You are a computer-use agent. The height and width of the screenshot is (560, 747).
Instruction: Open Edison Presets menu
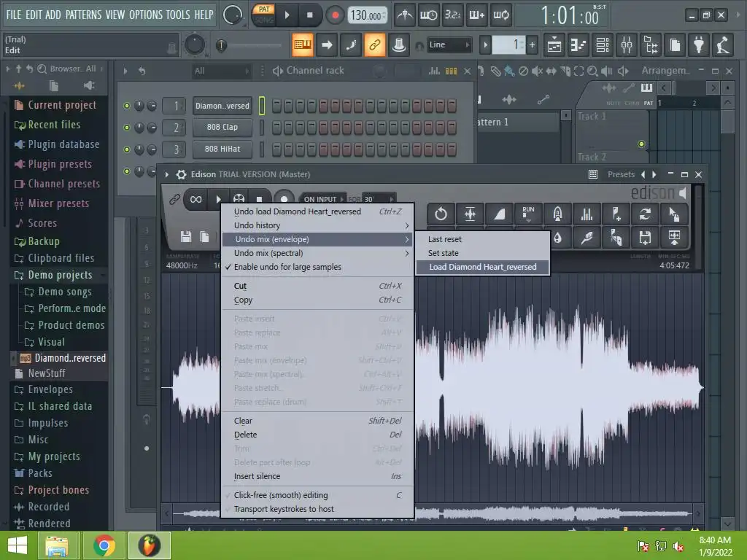click(x=621, y=175)
